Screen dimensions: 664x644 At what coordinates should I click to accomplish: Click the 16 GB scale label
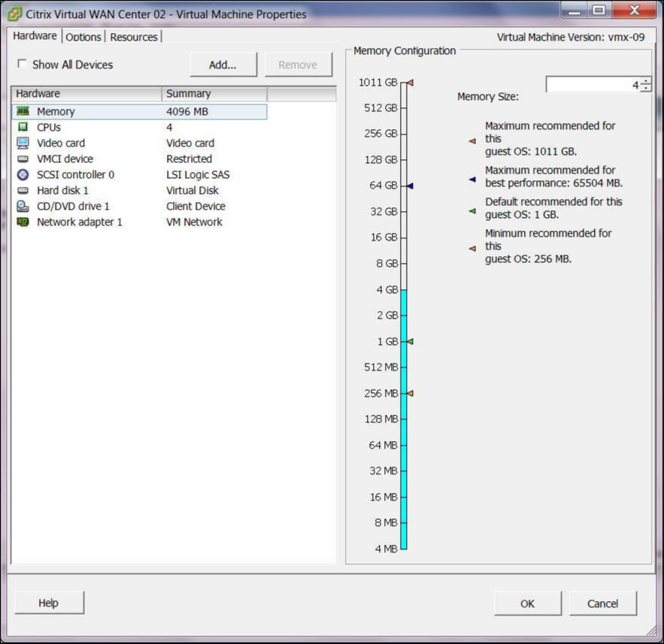tap(384, 237)
